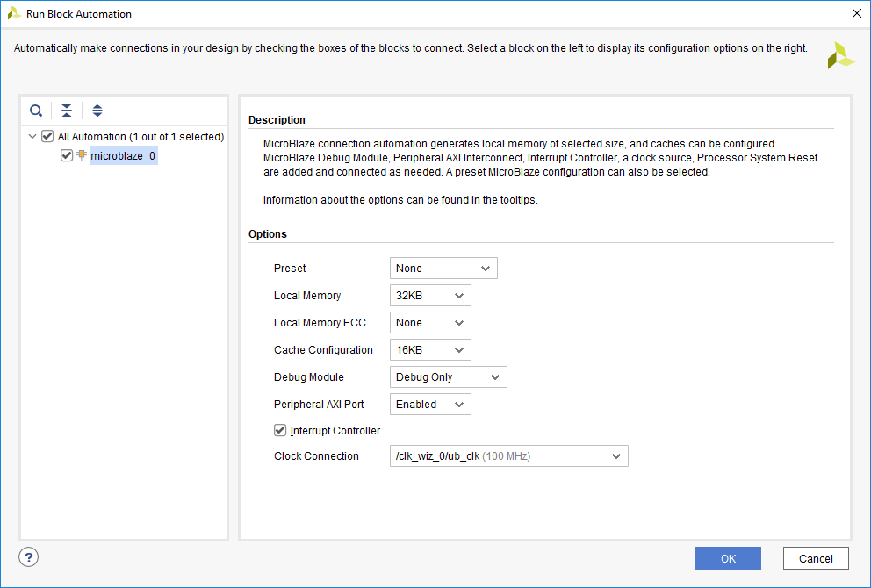Click the Cancel button
The image size is (871, 588).
pos(816,558)
